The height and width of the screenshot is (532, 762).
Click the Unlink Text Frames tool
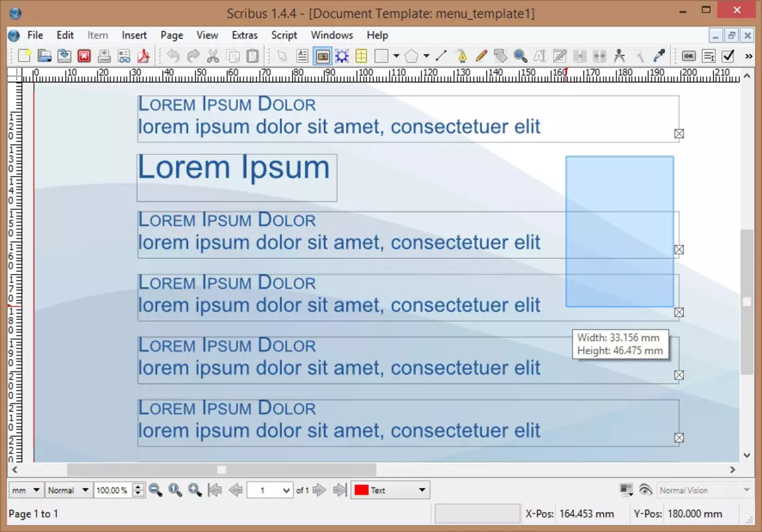click(x=600, y=56)
